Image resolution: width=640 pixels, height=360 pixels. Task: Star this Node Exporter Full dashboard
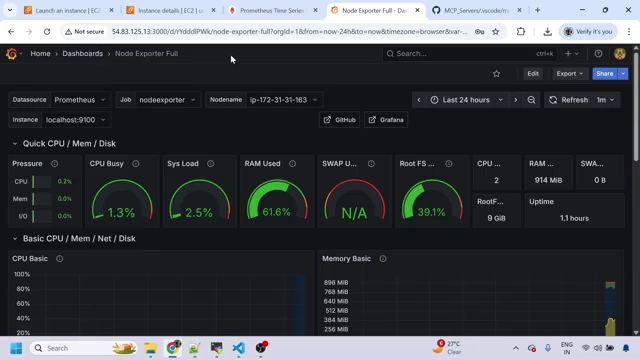click(496, 74)
